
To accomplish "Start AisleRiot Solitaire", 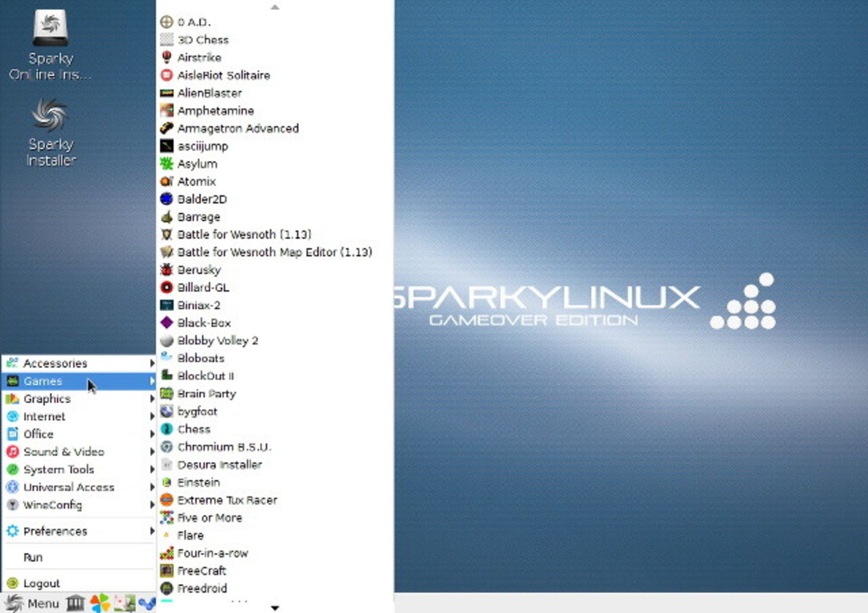I will click(x=223, y=75).
